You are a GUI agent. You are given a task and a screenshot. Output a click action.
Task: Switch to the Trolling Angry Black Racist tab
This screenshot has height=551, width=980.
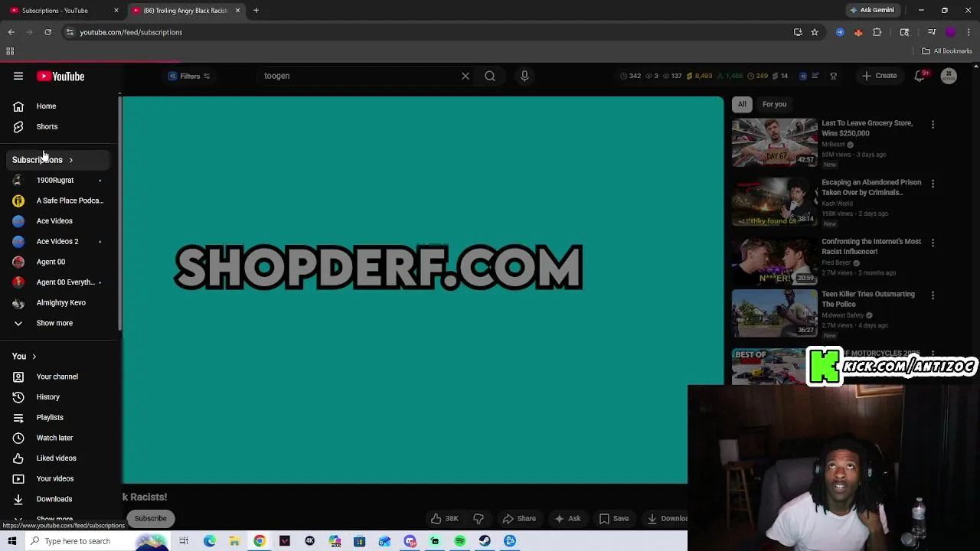coord(186,11)
